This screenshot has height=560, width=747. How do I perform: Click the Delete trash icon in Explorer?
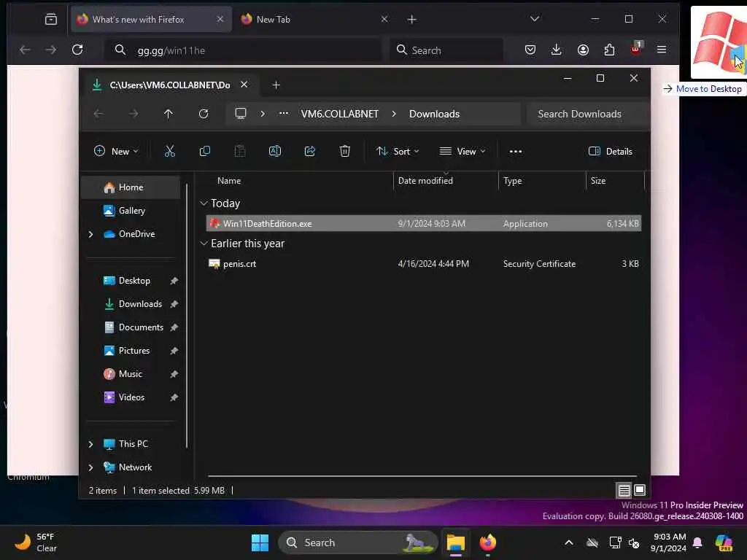point(345,152)
